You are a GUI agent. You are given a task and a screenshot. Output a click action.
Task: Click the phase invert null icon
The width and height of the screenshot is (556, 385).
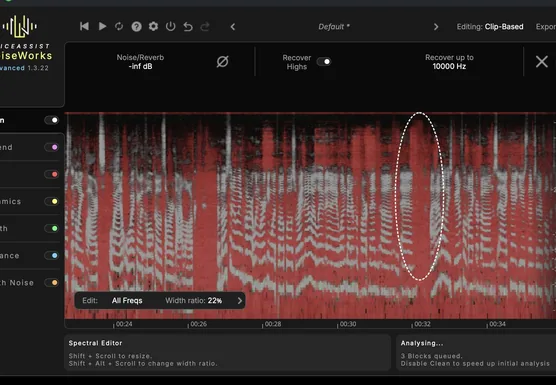[222, 62]
